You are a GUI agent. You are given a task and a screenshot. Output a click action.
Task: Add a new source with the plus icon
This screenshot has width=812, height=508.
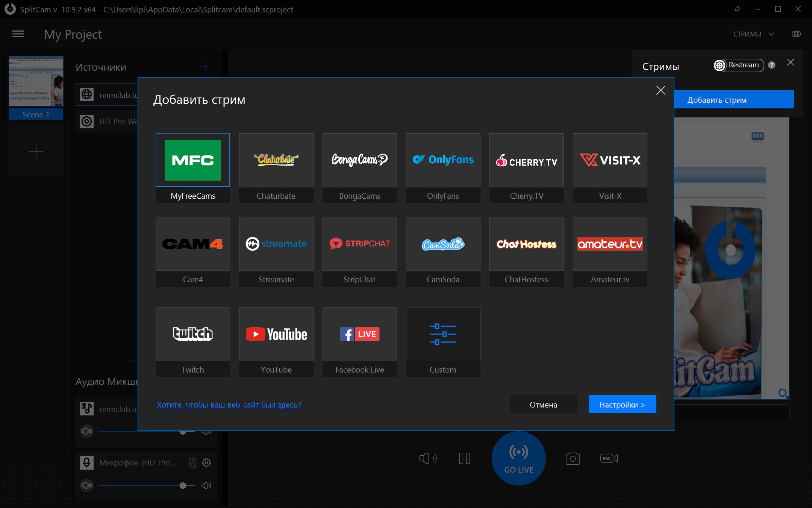coord(205,67)
